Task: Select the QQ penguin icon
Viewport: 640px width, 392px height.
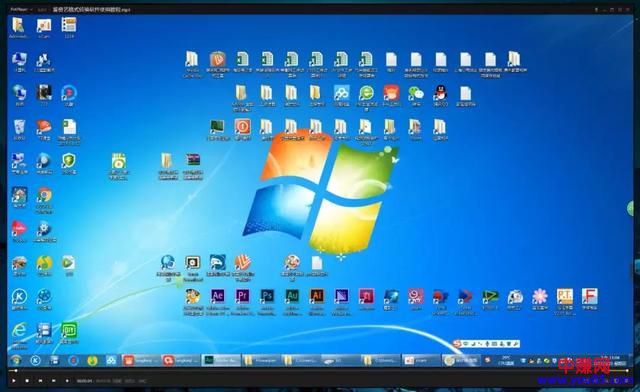Action: click(440, 93)
